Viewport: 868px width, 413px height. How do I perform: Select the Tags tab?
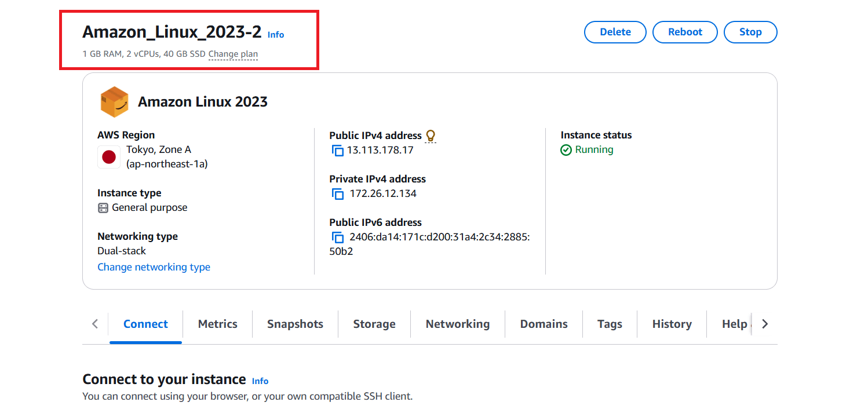(x=610, y=324)
